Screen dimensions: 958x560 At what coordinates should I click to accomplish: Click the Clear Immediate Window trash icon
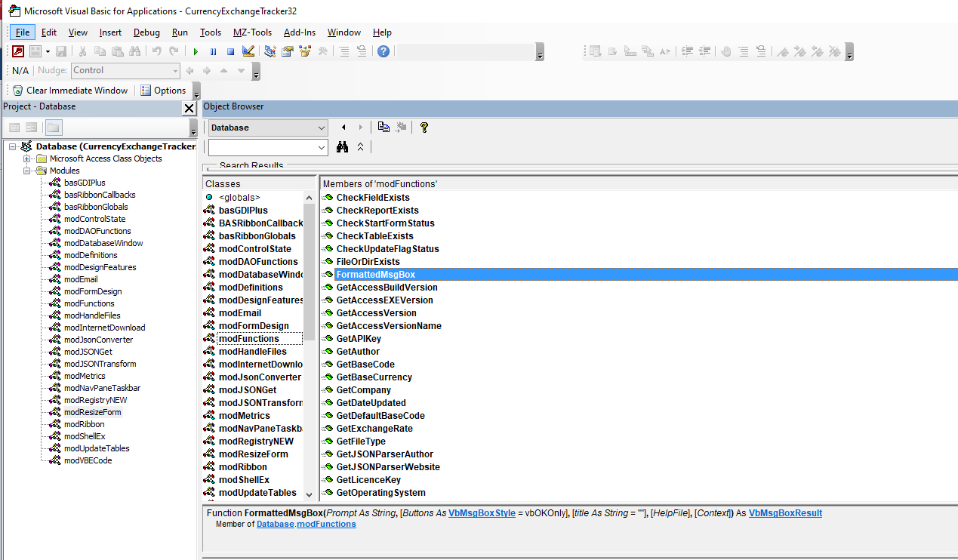pyautogui.click(x=18, y=91)
